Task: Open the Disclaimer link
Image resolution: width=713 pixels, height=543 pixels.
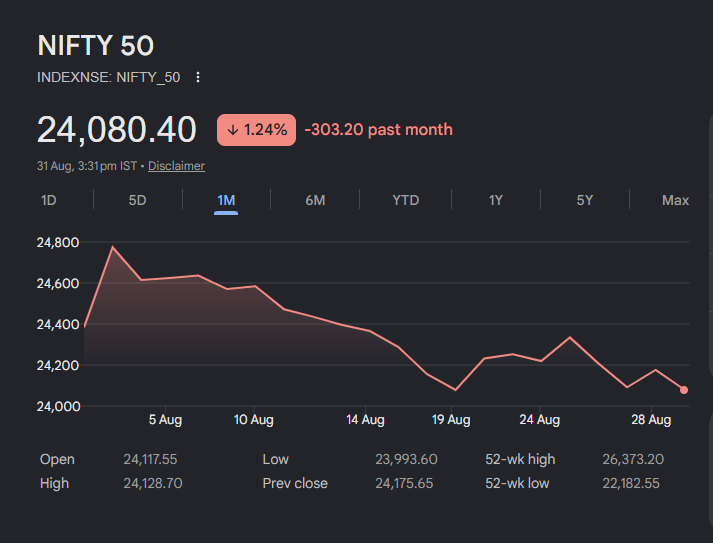Action: pyautogui.click(x=176, y=166)
